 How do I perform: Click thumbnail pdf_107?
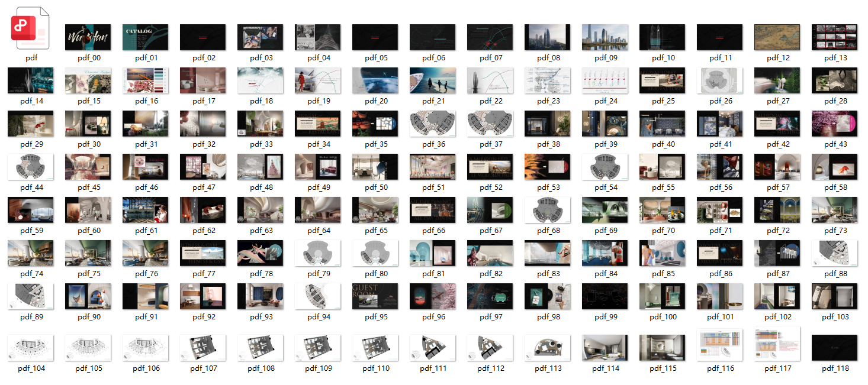pos(203,348)
